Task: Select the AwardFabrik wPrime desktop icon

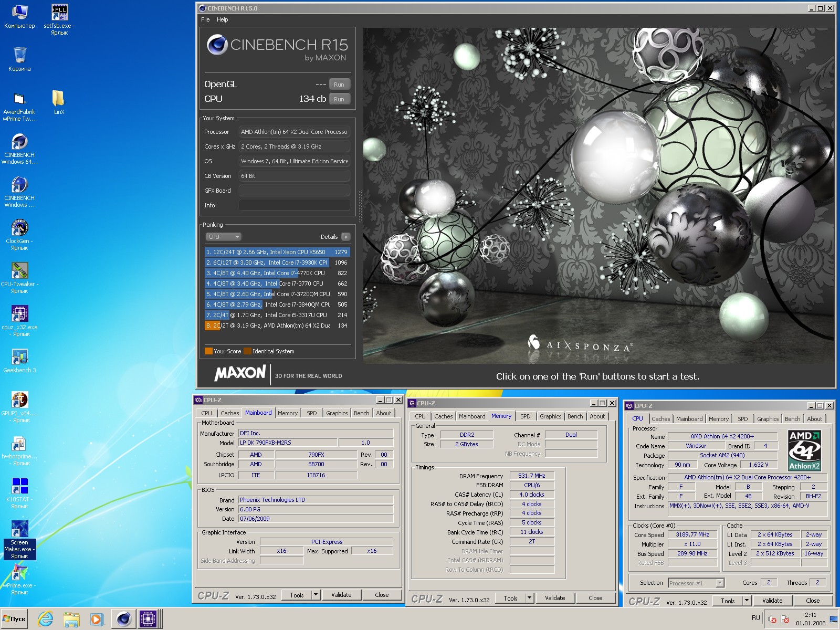Action: click(x=19, y=106)
